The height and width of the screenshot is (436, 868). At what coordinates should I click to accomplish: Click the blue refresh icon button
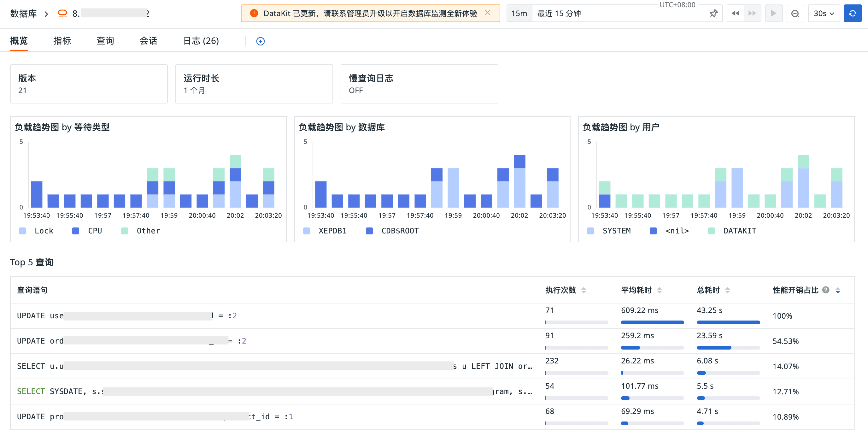(x=852, y=14)
